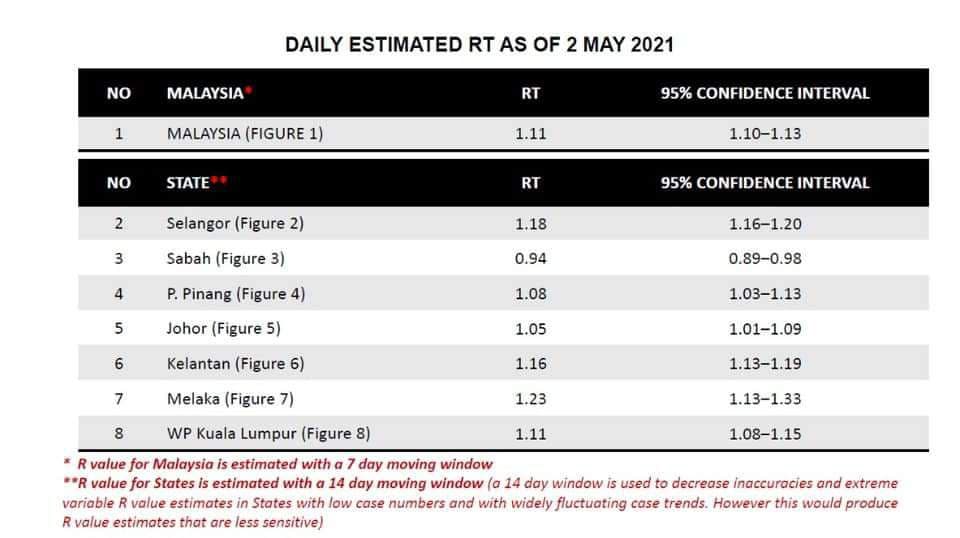This screenshot has width=960, height=538.
Task: Select the MALAYSIA column header
Action: point(207,93)
